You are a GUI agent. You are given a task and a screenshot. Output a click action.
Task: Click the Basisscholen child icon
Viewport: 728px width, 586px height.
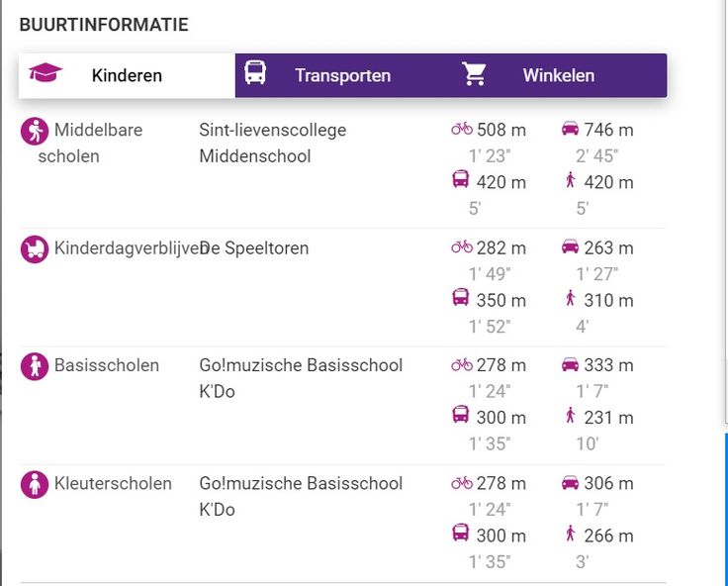(35, 366)
